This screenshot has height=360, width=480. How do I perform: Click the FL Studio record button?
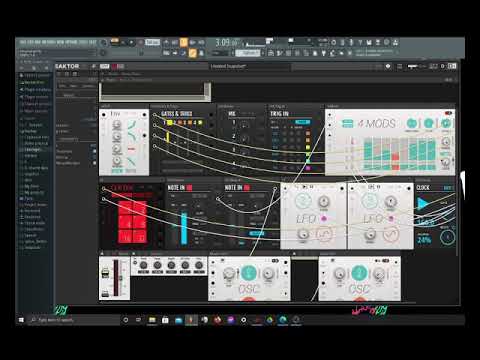click(140, 43)
